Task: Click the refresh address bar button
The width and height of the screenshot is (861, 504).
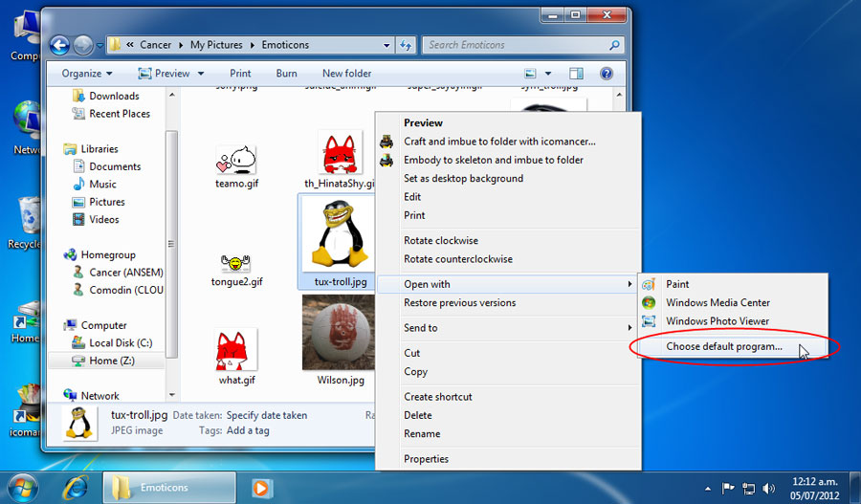Action: click(406, 45)
